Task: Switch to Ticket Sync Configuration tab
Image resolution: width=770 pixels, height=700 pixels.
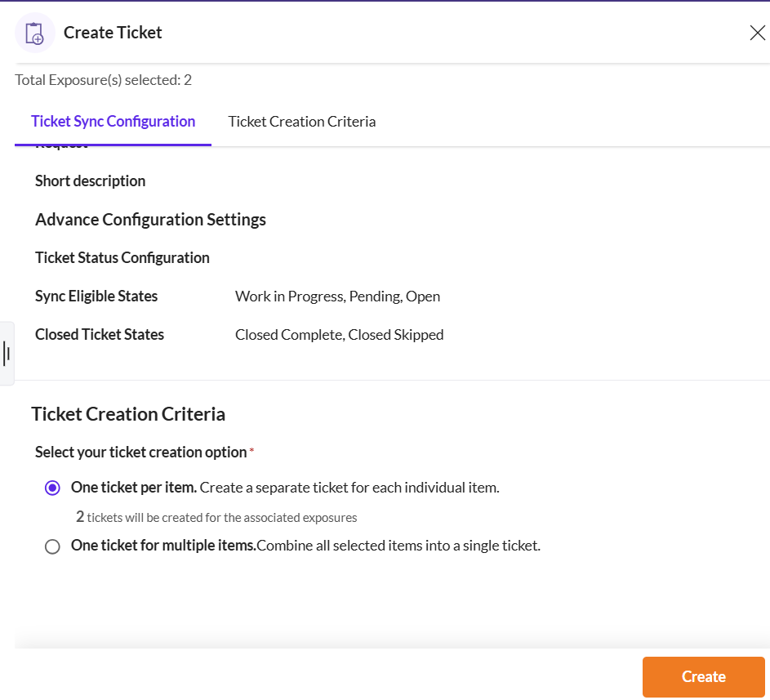Action: pyautogui.click(x=113, y=122)
